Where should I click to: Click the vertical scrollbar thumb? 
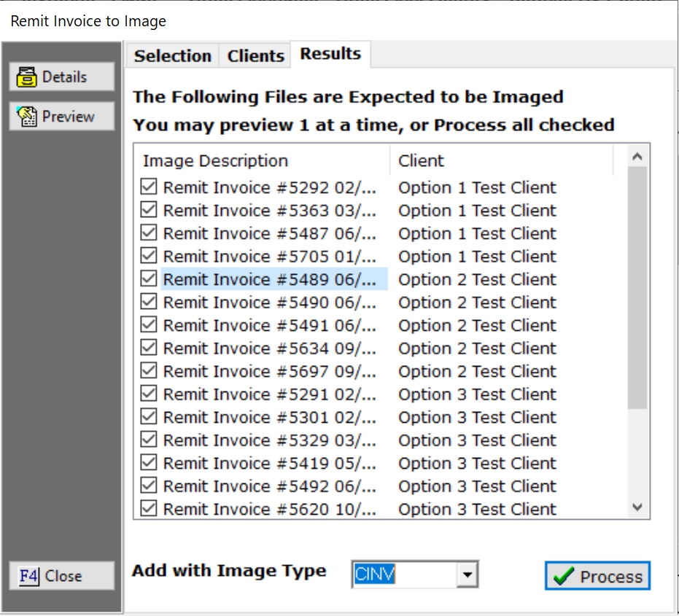tap(637, 288)
